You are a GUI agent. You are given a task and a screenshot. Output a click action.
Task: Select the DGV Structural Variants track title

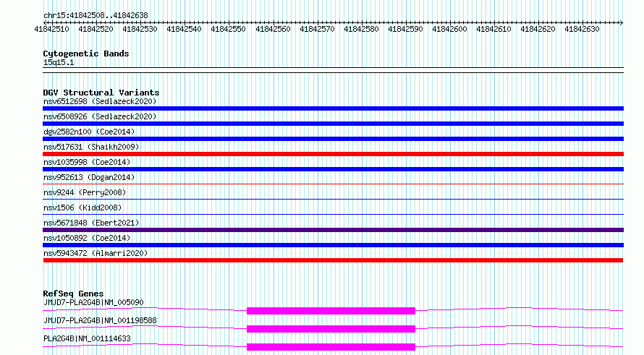tap(101, 93)
